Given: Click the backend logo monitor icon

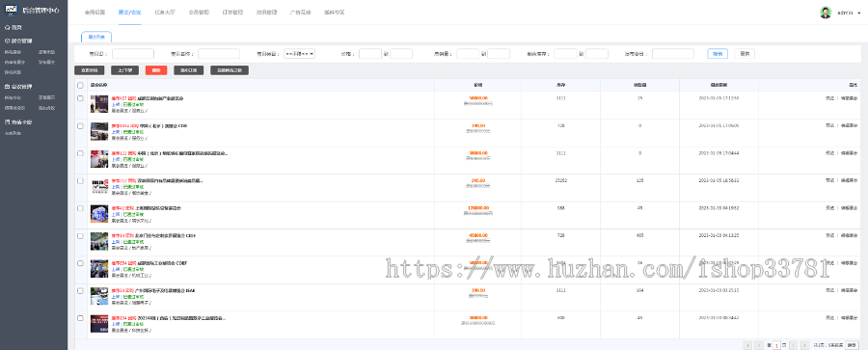Looking at the screenshot, I should point(12,11).
